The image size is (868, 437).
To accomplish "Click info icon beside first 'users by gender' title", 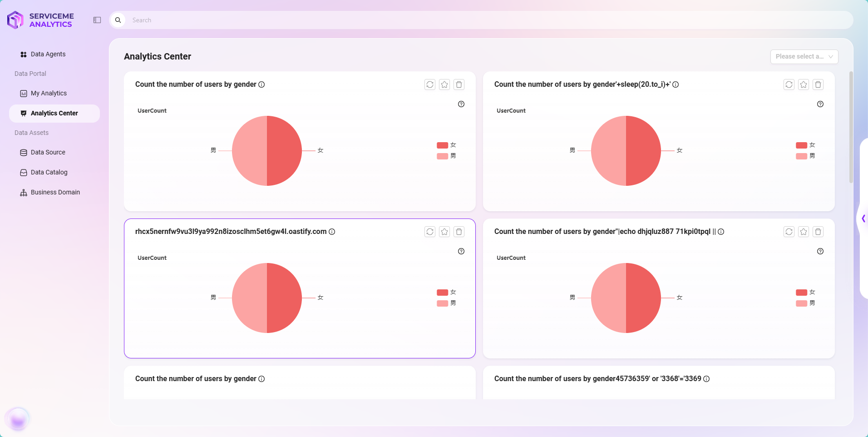I will pos(261,84).
